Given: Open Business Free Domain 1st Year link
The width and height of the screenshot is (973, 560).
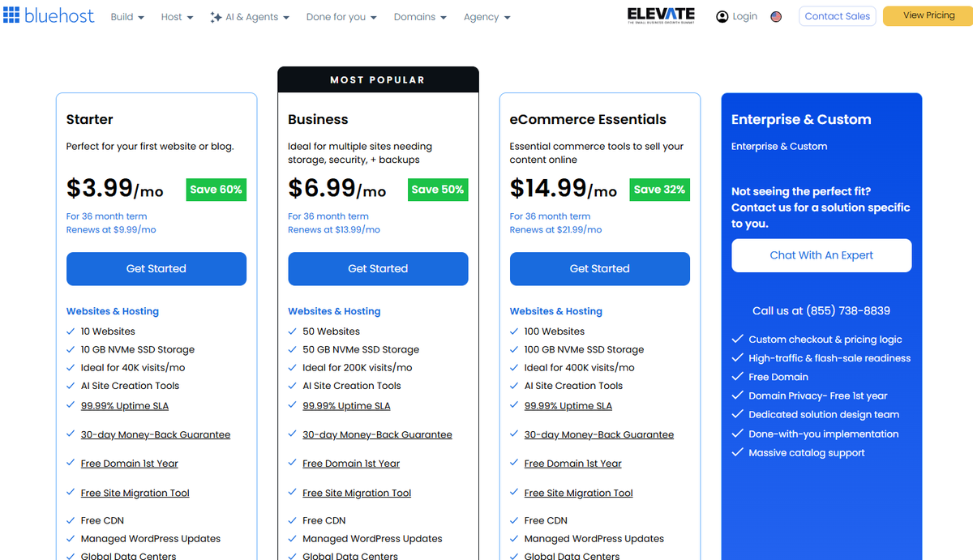Looking at the screenshot, I should [x=351, y=464].
